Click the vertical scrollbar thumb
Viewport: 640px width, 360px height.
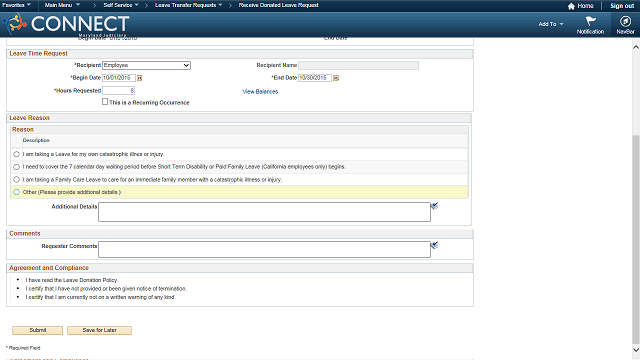pos(636,240)
